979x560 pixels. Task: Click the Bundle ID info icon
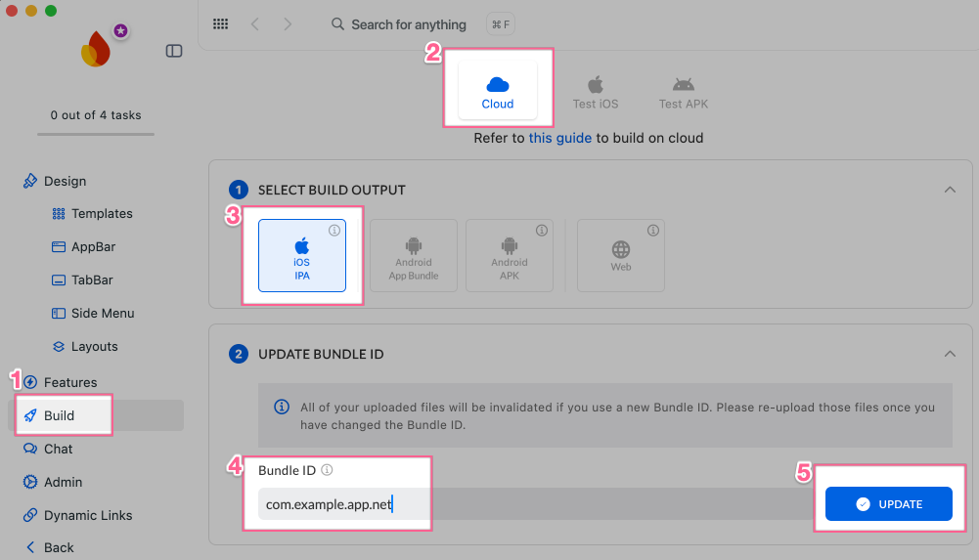(x=328, y=470)
